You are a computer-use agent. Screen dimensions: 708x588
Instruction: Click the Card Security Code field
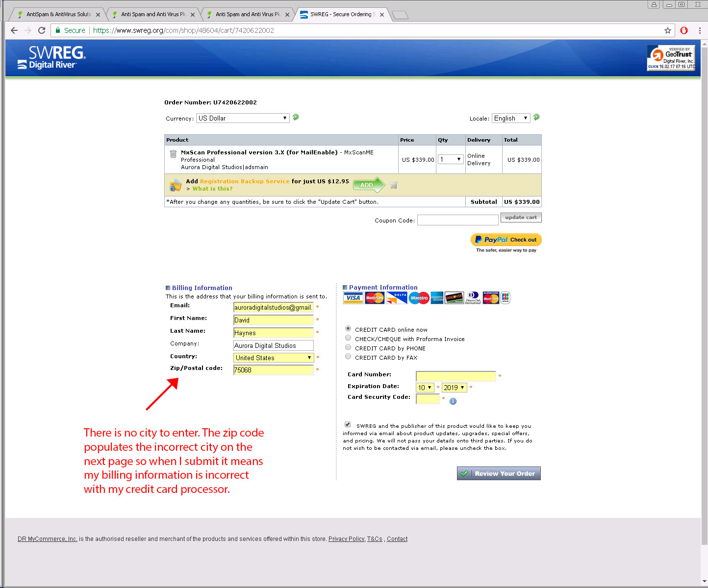(x=428, y=399)
